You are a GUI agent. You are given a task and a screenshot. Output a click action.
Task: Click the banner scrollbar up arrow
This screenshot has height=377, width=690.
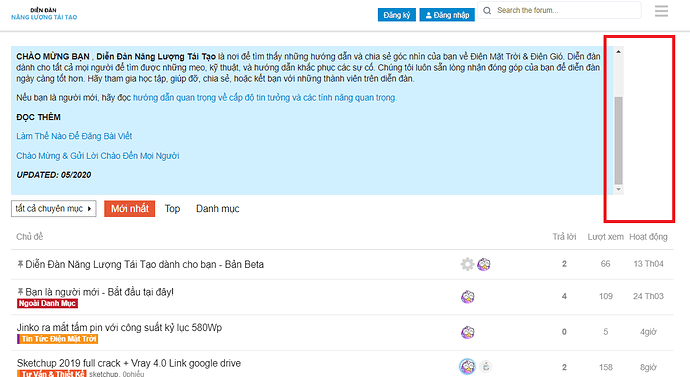(x=618, y=52)
